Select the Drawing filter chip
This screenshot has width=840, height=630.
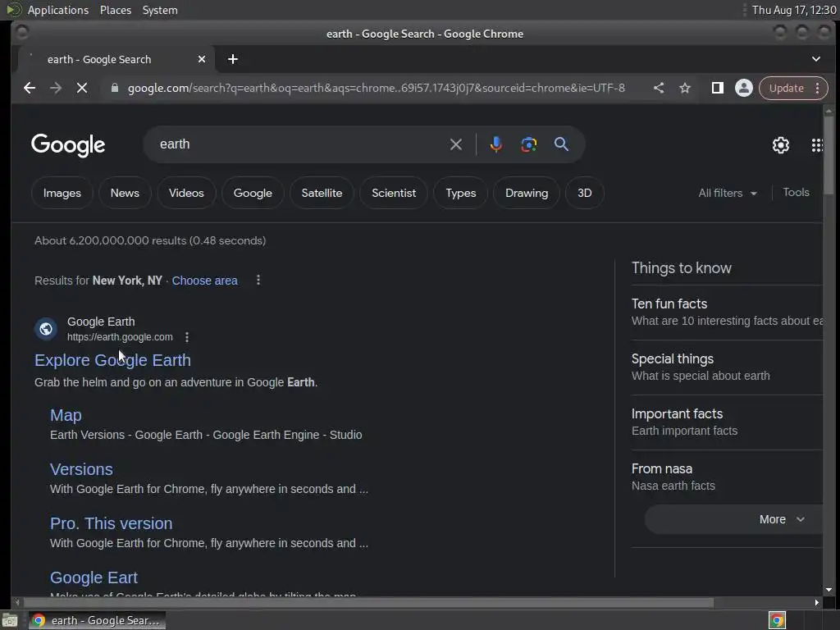pos(527,193)
